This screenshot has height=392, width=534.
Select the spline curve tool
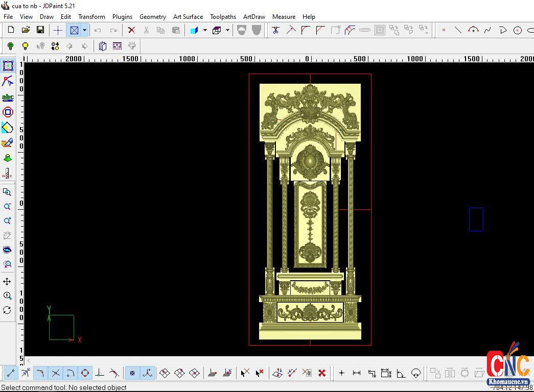pos(488,30)
